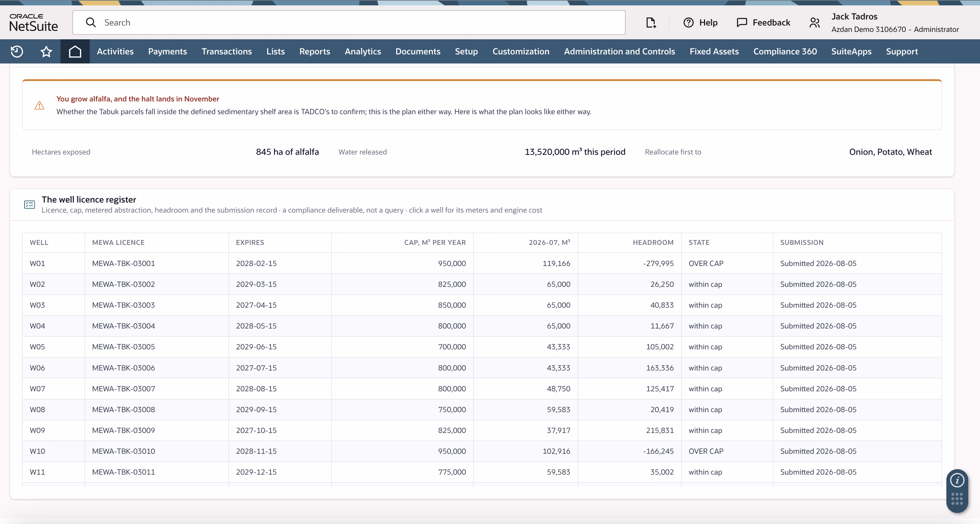
Task: Open the user role switcher icon
Action: (814, 23)
